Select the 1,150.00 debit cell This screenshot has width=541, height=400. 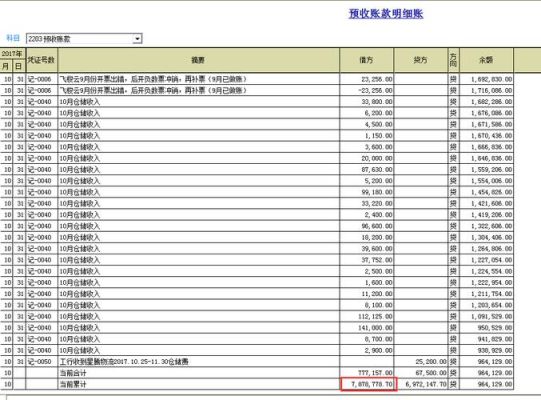366,136
